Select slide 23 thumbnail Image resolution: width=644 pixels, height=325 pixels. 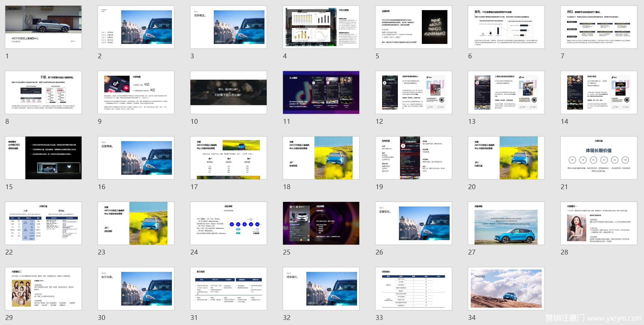pyautogui.click(x=136, y=223)
